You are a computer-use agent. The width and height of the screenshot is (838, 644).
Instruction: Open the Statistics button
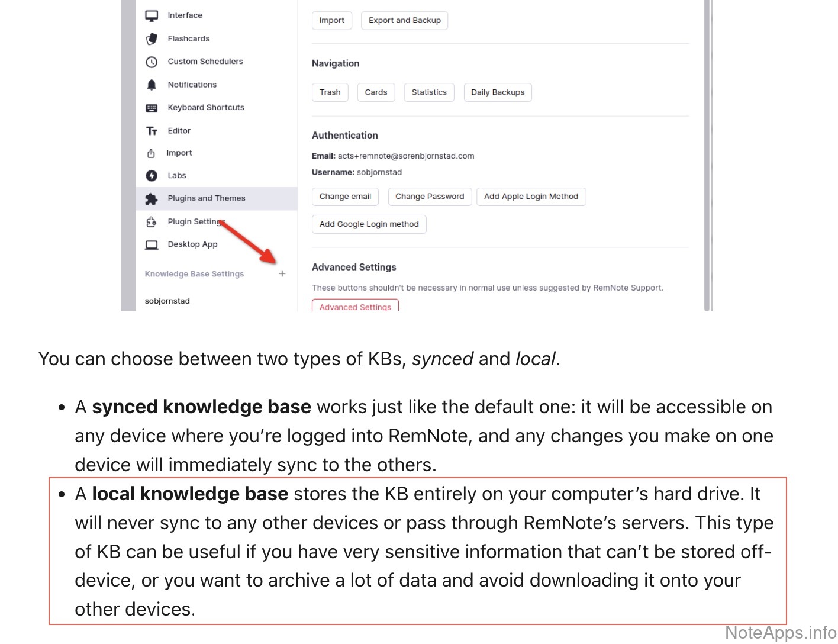429,92
